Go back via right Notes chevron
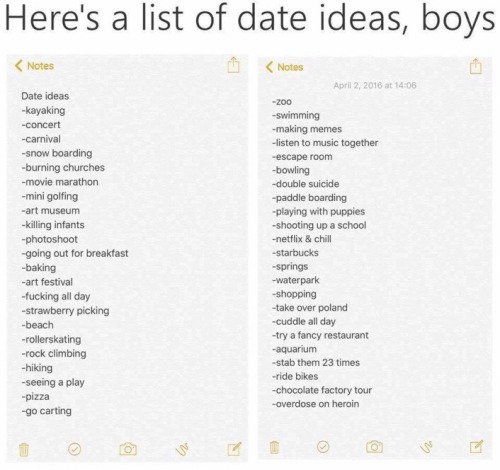The width and height of the screenshot is (500, 470). 269,67
